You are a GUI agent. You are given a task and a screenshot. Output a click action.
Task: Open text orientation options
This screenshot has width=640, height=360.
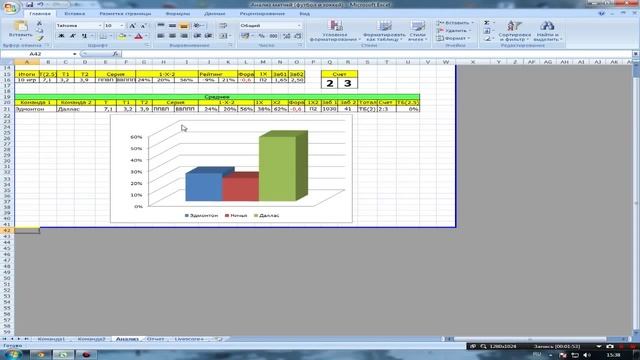(198, 26)
